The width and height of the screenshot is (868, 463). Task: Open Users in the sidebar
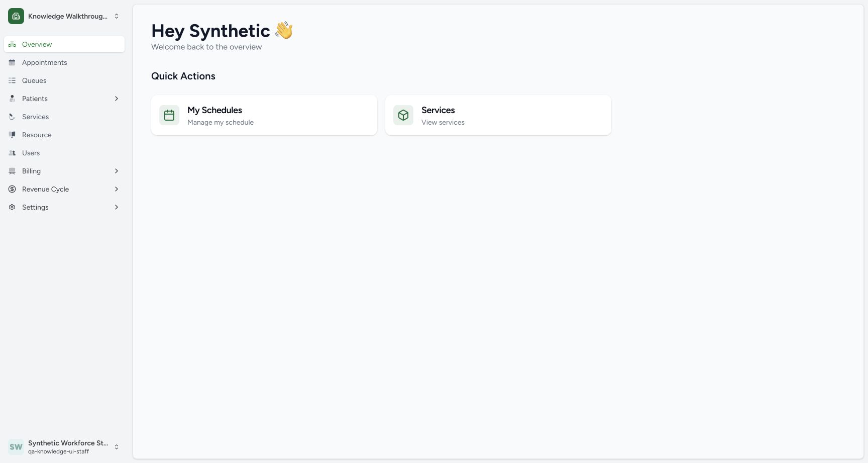pos(64,153)
